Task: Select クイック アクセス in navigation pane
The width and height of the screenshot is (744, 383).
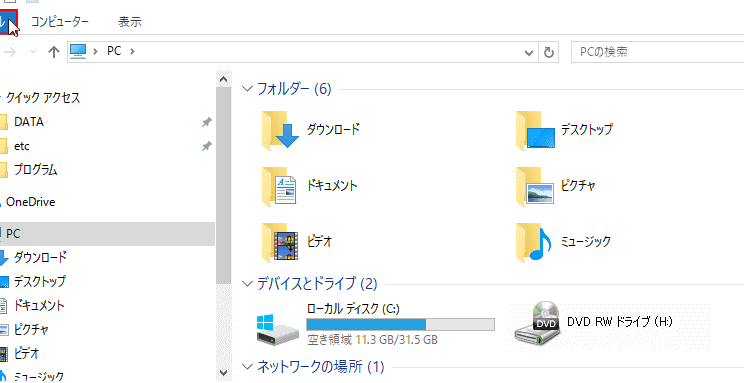Action: 43,98
